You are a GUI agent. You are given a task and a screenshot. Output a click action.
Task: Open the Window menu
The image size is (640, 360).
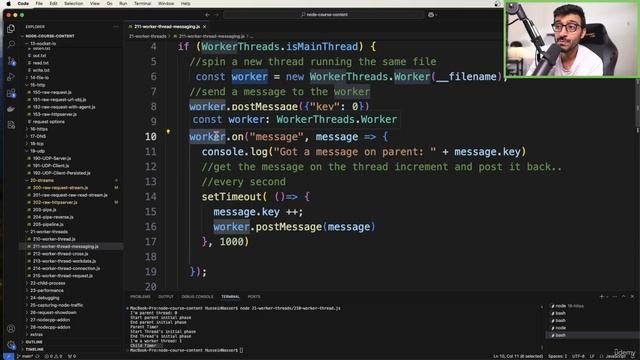click(x=166, y=3)
